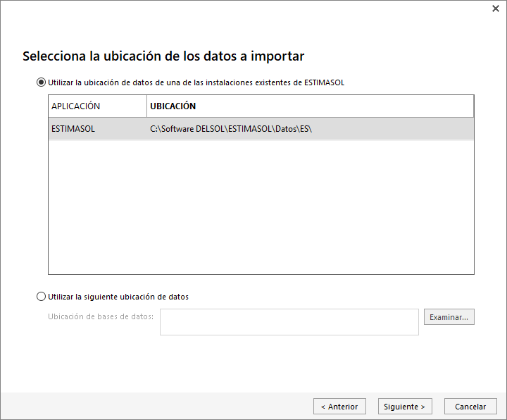Screen dimensions: 507x420
Task: Proceed with the Siguiente > button
Action: pos(405,407)
